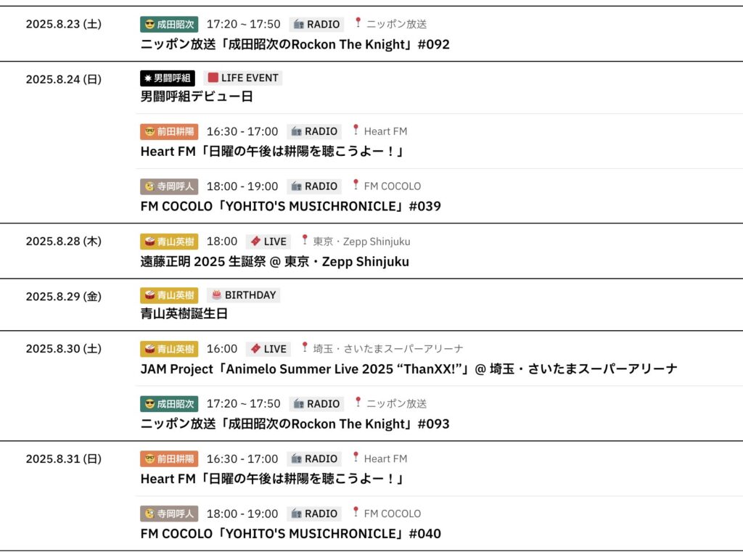Open the 男闘呼組デビュー日 event
This screenshot has height=560, width=743.
(x=196, y=96)
